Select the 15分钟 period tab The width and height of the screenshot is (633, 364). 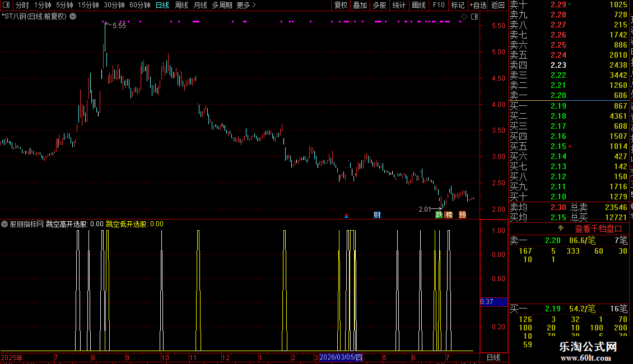pyautogui.click(x=89, y=5)
